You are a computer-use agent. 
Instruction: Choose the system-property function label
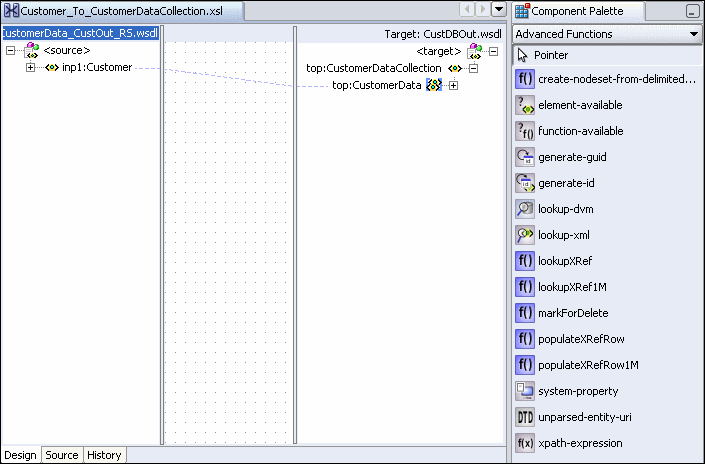tap(578, 392)
